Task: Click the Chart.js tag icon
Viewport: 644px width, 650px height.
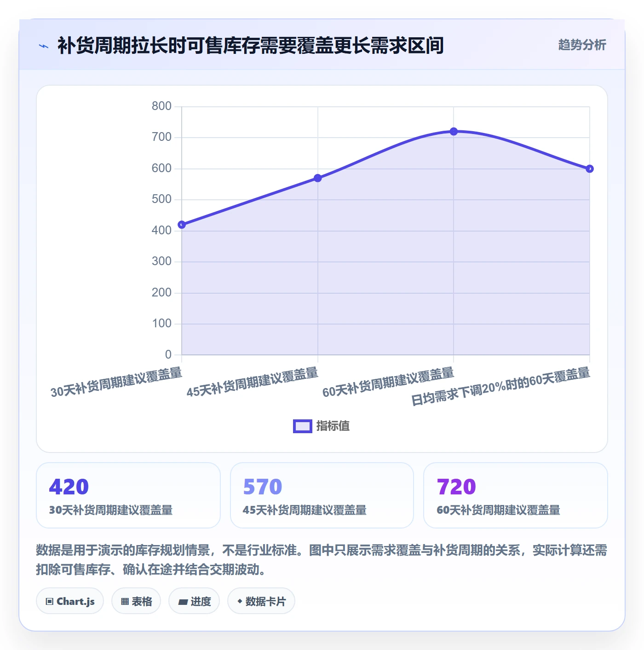Action: click(x=50, y=601)
